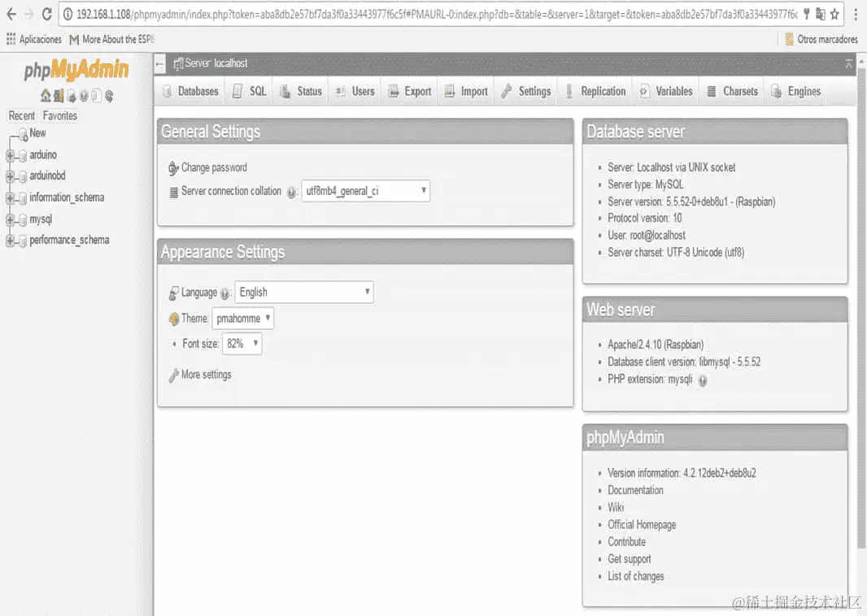Click help icon next to Language label

[224, 293]
